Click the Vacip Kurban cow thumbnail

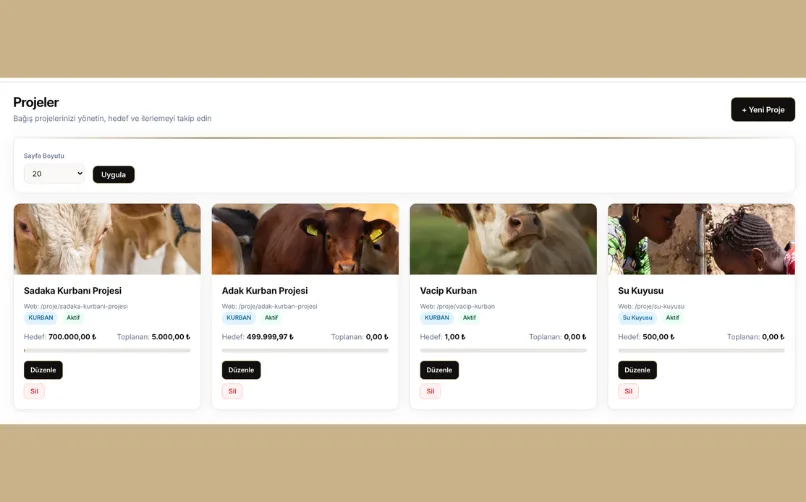[x=503, y=239]
